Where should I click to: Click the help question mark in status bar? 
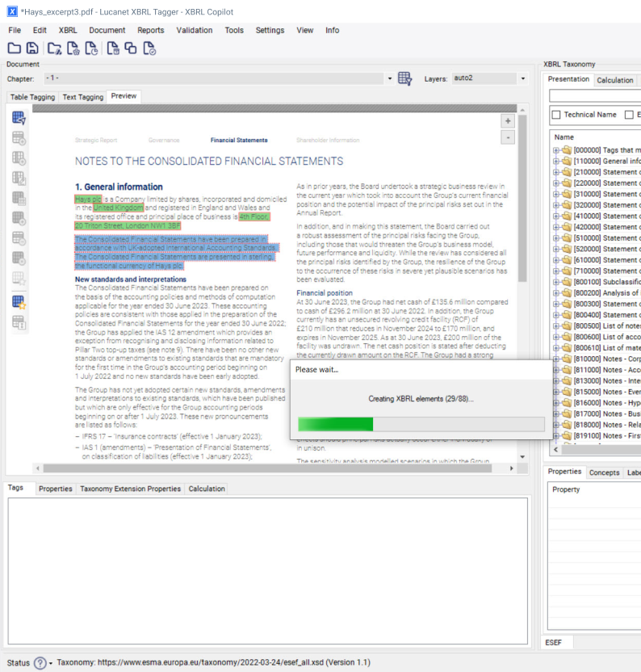pyautogui.click(x=40, y=662)
